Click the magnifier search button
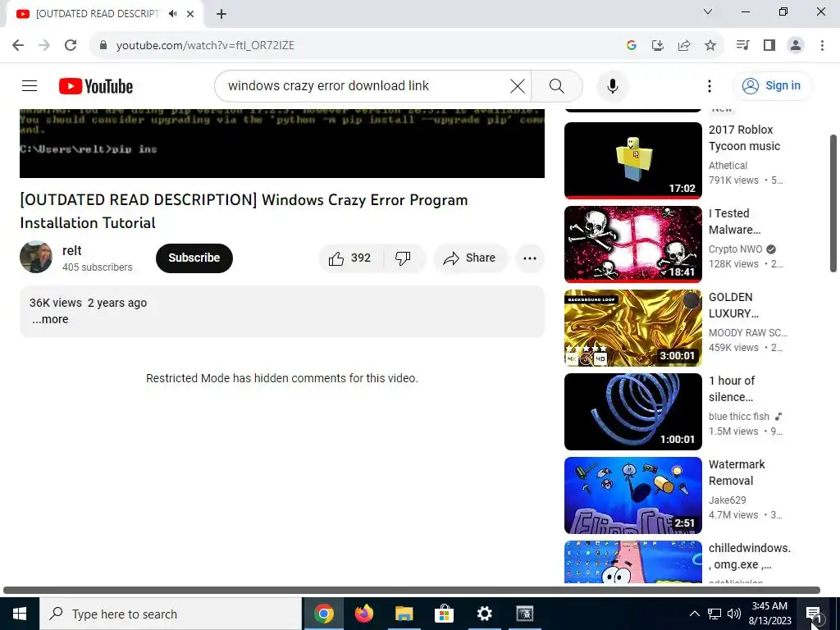The image size is (840, 630). click(x=557, y=85)
